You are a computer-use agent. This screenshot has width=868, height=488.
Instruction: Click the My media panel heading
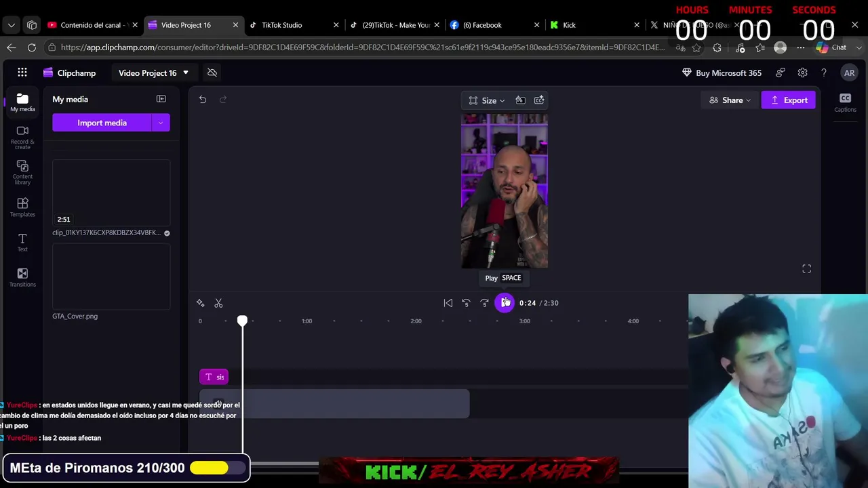(71, 99)
